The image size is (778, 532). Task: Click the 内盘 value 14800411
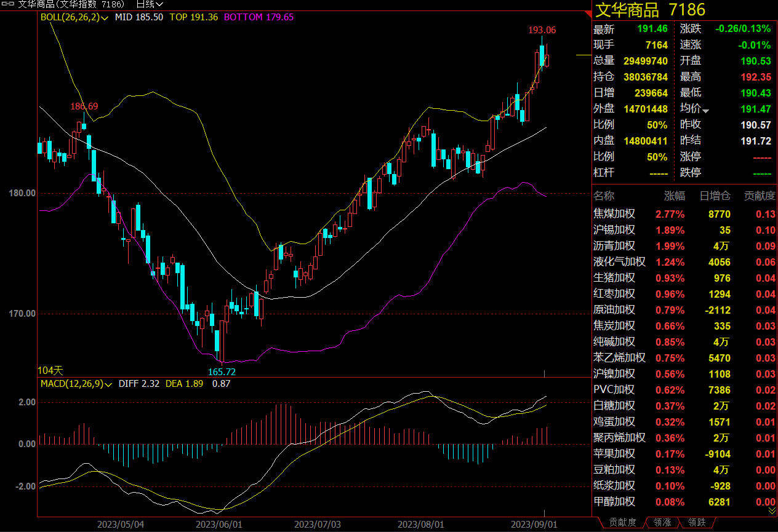[646, 141]
